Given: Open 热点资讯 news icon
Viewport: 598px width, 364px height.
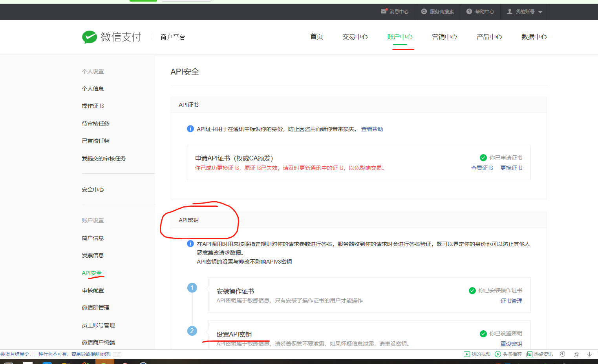Looking at the screenshot, I should coord(530,354).
